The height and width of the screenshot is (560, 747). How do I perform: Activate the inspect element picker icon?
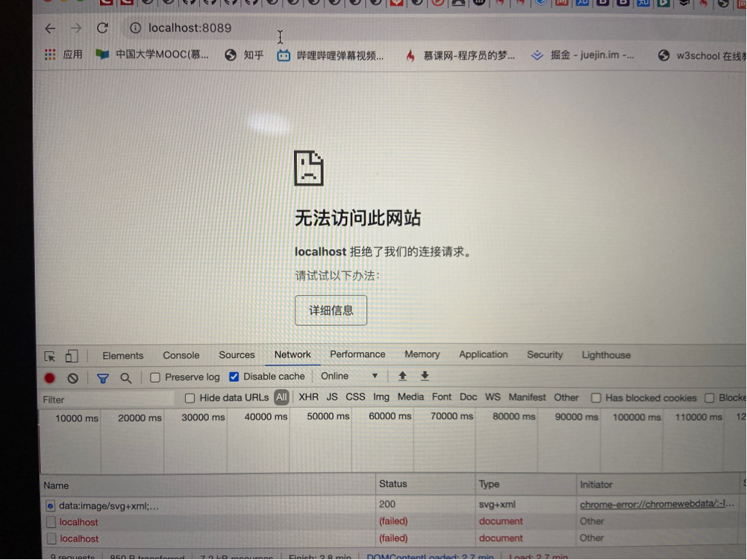pyautogui.click(x=49, y=356)
